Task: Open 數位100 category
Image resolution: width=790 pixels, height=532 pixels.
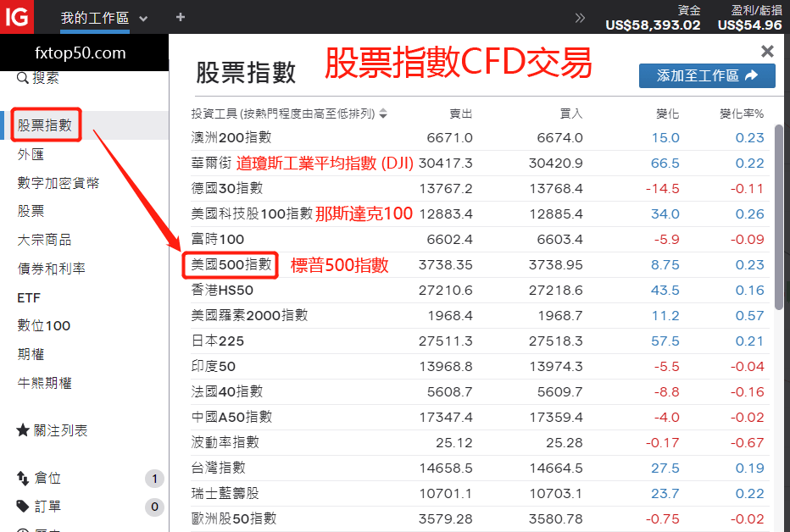Action: [44, 325]
